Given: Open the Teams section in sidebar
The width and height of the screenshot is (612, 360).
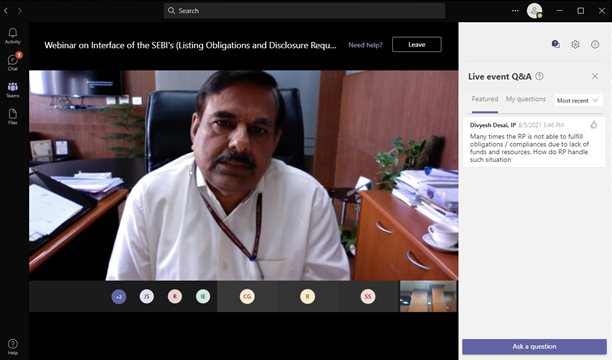Looking at the screenshot, I should coord(12,90).
